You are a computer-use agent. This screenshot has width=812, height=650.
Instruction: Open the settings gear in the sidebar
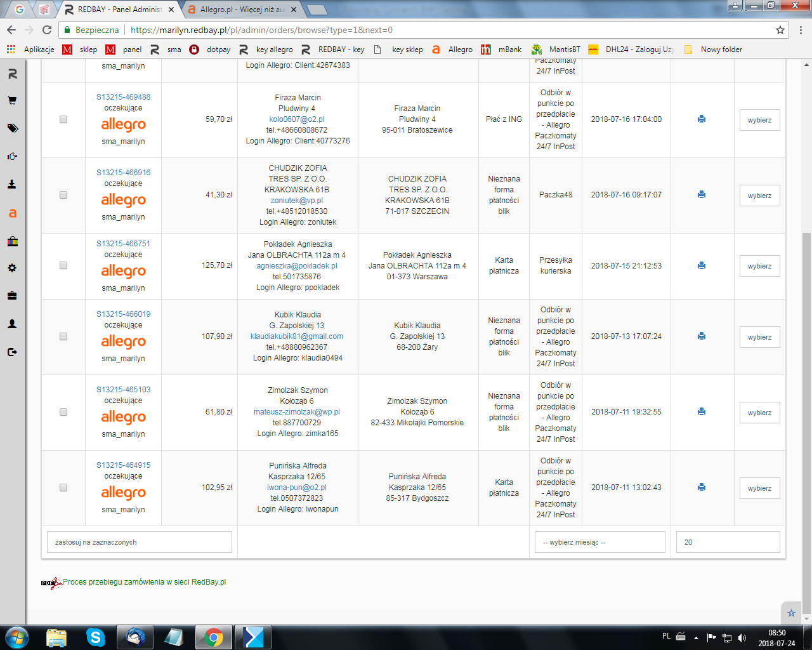pos(12,268)
